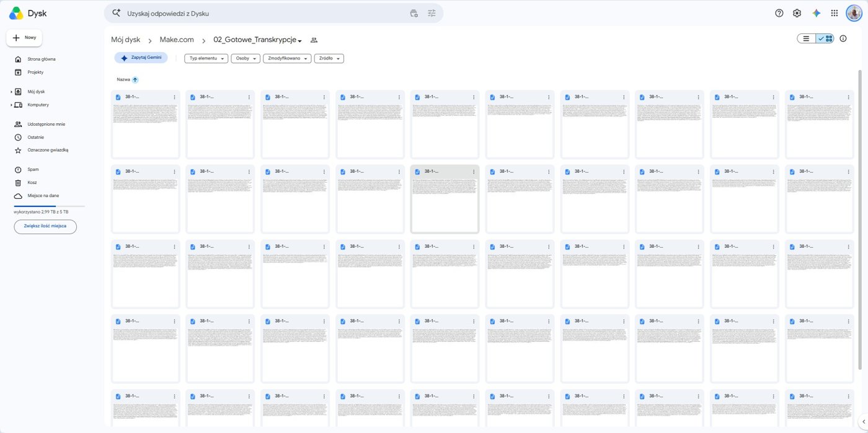Show folder details with the info icon
Viewport: 868px width, 433px height.
coord(843,38)
